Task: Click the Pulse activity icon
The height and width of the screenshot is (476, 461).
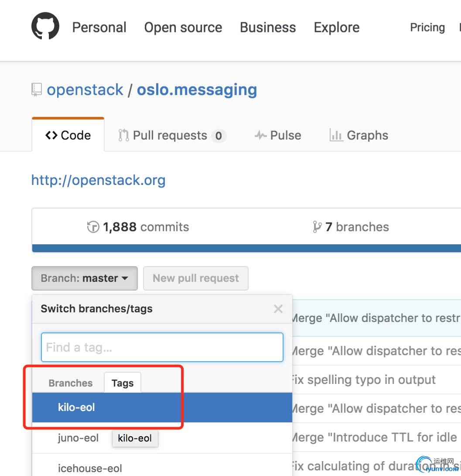Action: [261, 135]
